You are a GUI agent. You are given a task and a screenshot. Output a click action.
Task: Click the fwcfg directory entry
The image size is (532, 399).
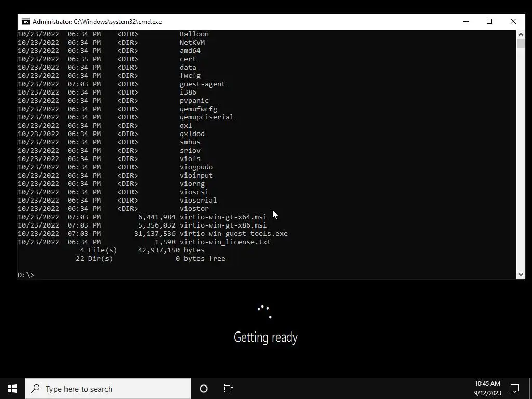pos(190,76)
